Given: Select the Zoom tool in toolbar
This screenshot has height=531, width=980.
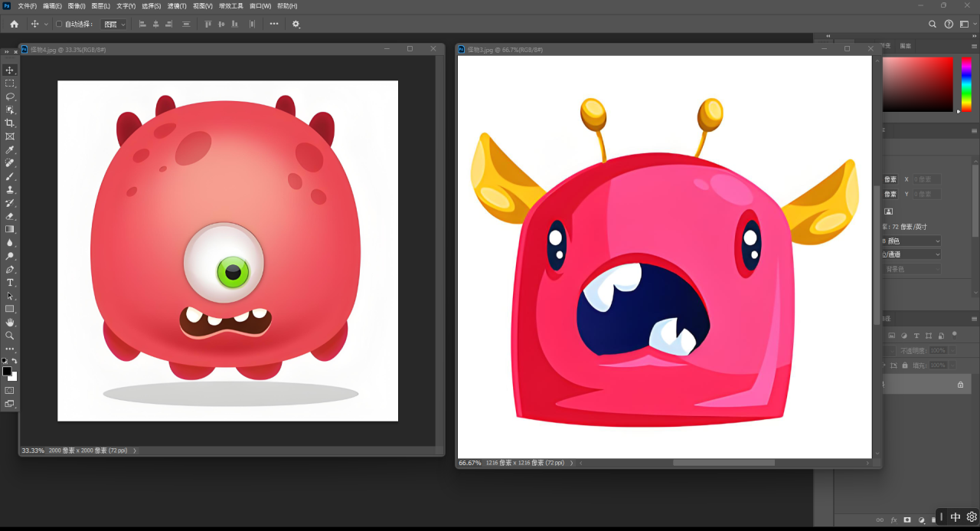Looking at the screenshot, I should 10,336.
